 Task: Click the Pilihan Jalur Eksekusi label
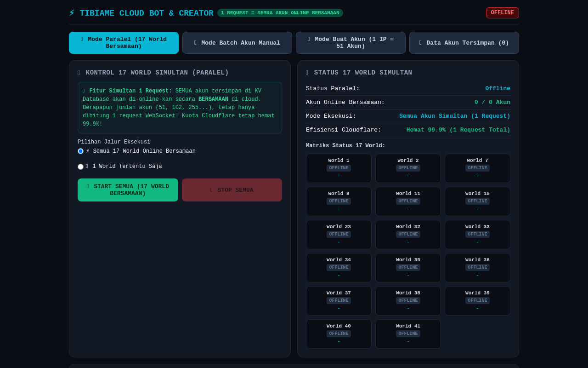[x=114, y=142]
